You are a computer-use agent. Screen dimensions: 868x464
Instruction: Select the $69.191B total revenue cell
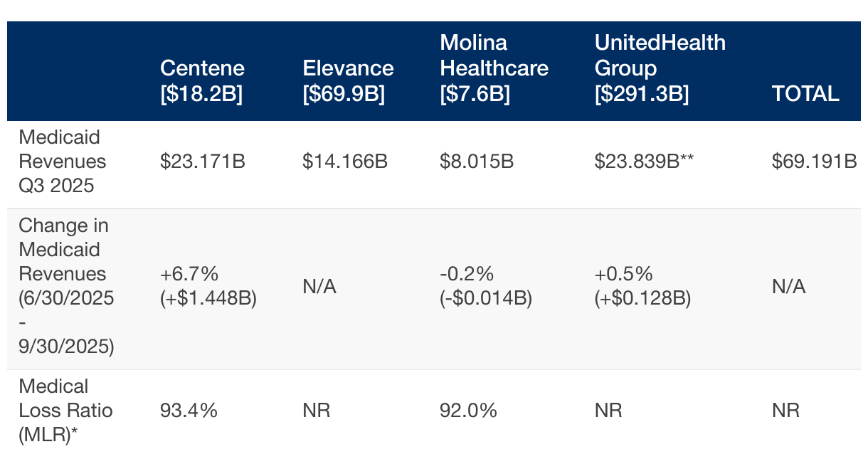tap(814, 162)
